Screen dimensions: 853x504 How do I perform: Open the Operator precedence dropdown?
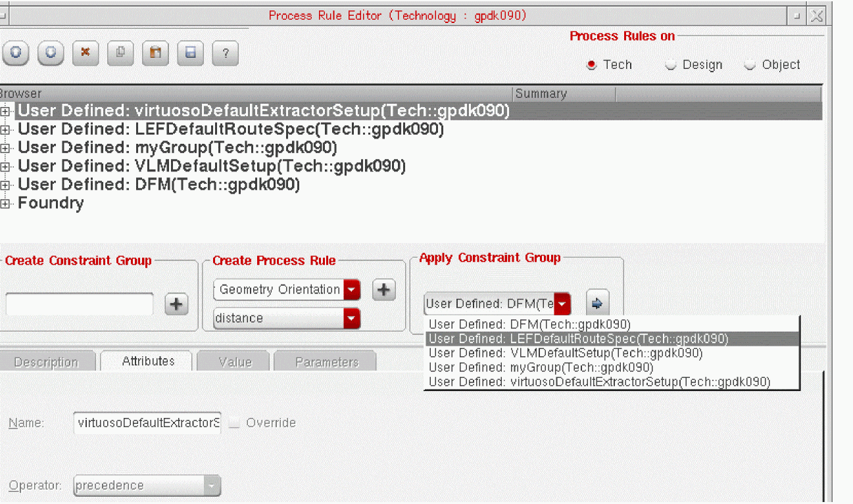[211, 486]
